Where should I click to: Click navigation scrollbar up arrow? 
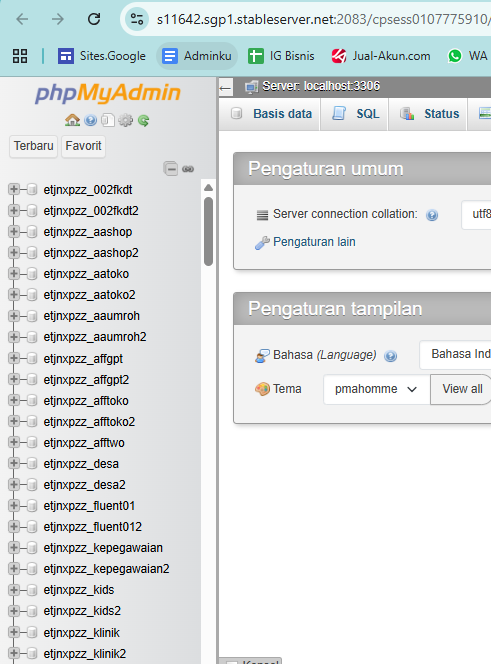coord(208,188)
